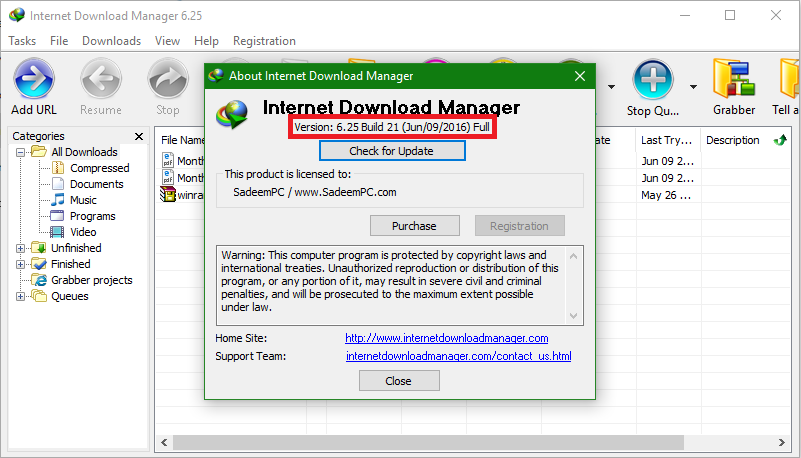Close the About dialog using Close button

point(399,381)
